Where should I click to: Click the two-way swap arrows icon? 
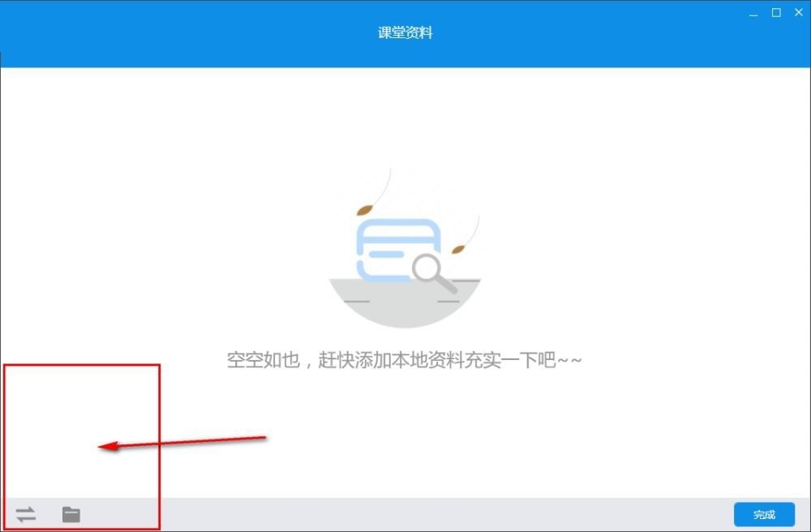click(x=25, y=514)
